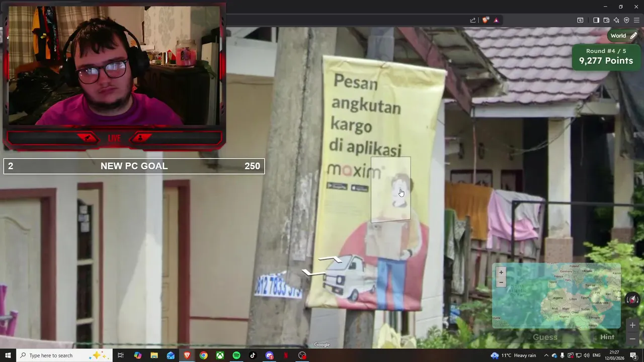
Task: Open the weather widget showing Heavy rain
Action: [x=513, y=355]
